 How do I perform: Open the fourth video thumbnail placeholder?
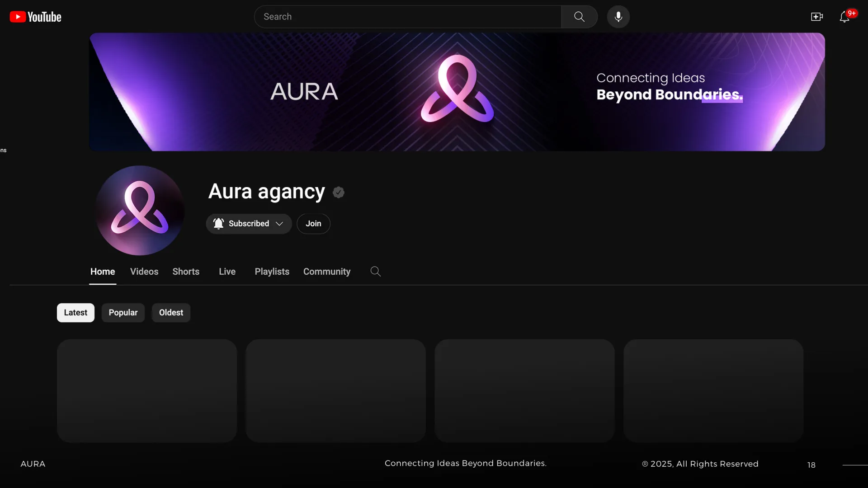pos(713,391)
